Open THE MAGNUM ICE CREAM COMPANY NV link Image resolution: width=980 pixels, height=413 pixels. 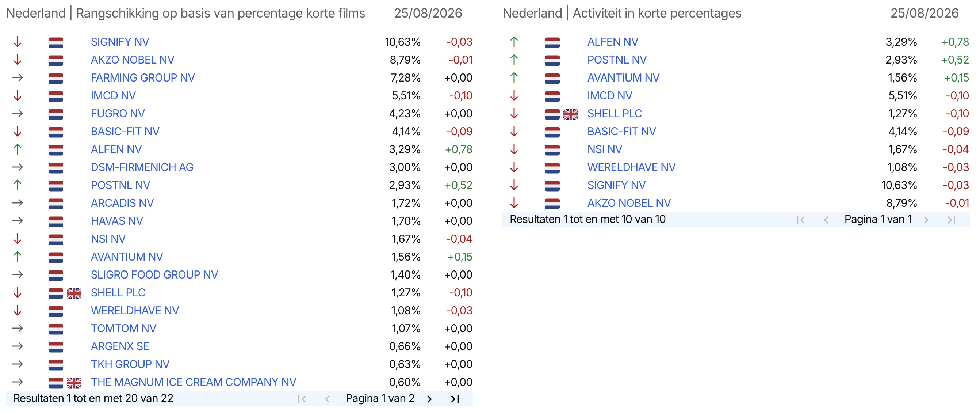coord(193,382)
